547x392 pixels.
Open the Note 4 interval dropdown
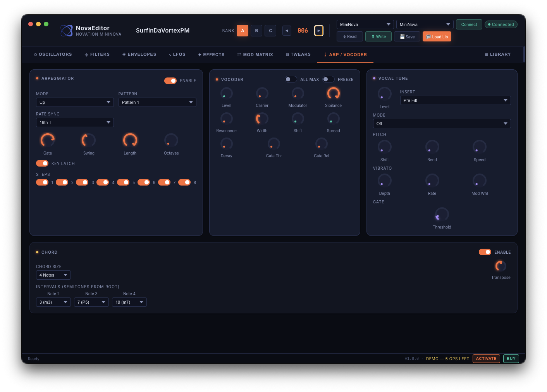pos(129,302)
